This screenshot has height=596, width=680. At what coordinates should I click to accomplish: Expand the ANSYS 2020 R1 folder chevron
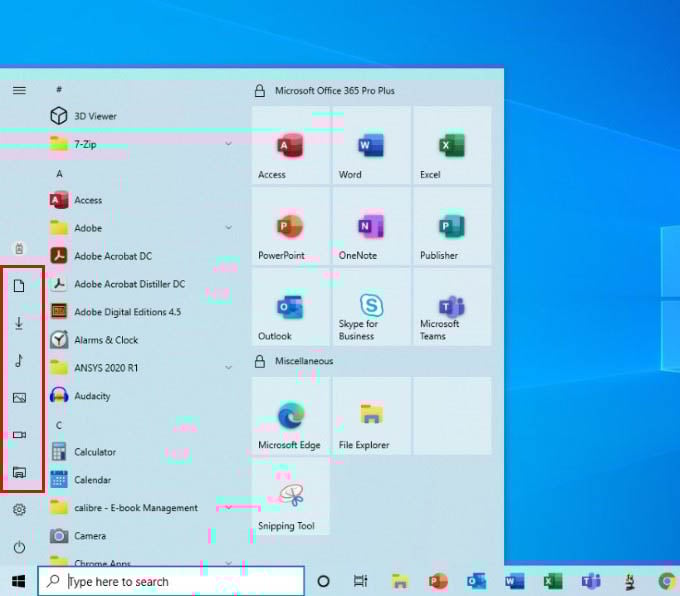229,368
